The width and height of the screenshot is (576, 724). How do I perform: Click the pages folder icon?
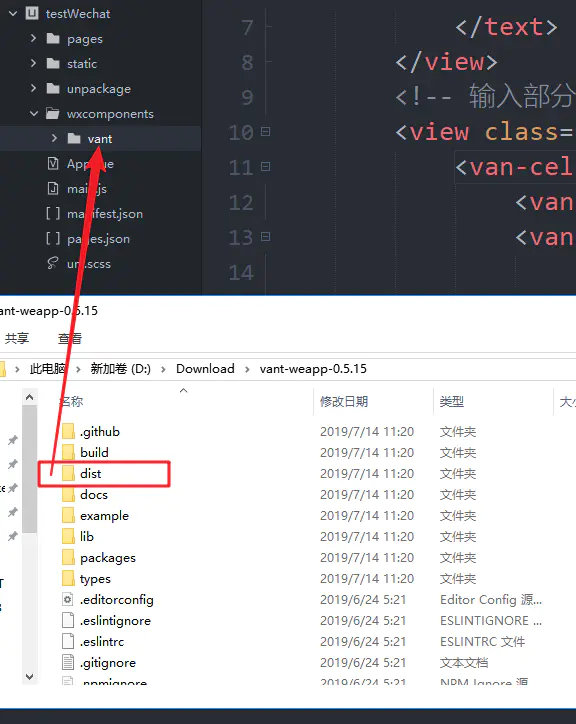coord(53,38)
